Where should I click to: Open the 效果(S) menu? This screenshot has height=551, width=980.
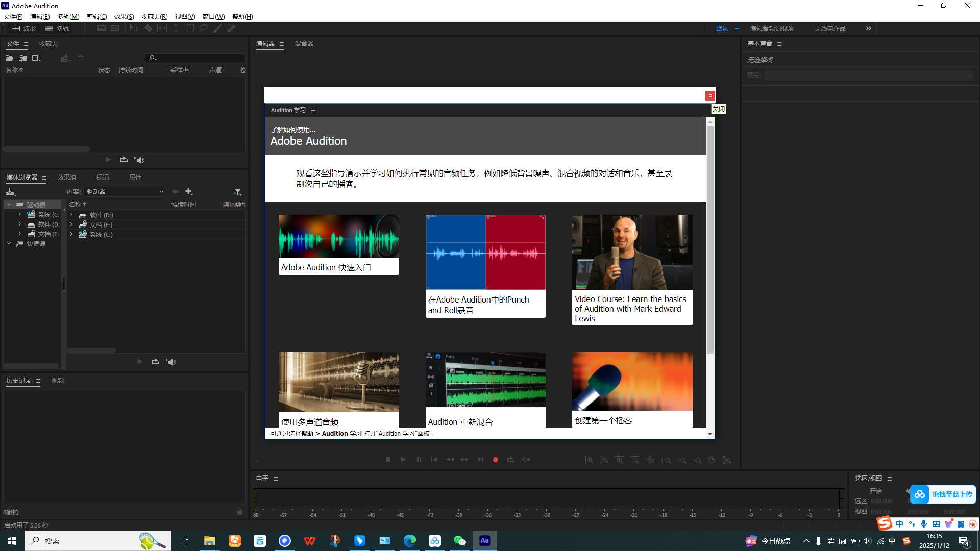[x=124, y=17]
